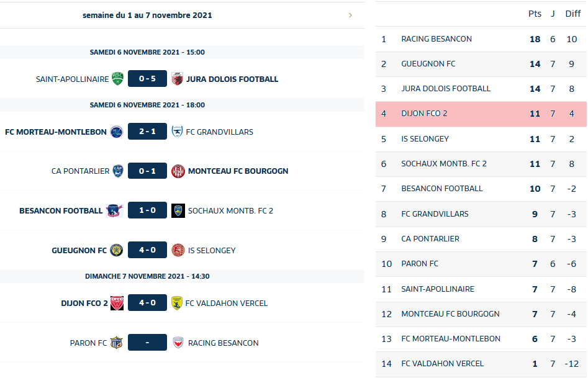Click the CA Pontarlier club crest
588x378 pixels.
(x=117, y=171)
